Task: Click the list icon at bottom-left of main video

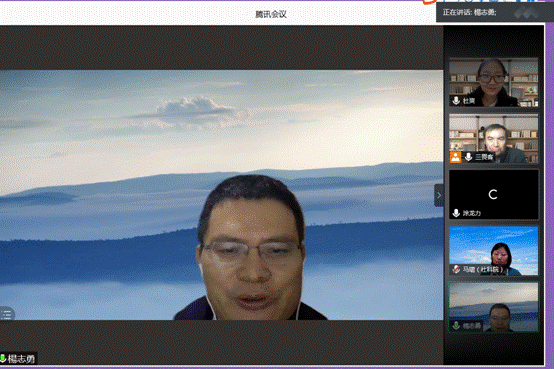Action: (x=7, y=314)
